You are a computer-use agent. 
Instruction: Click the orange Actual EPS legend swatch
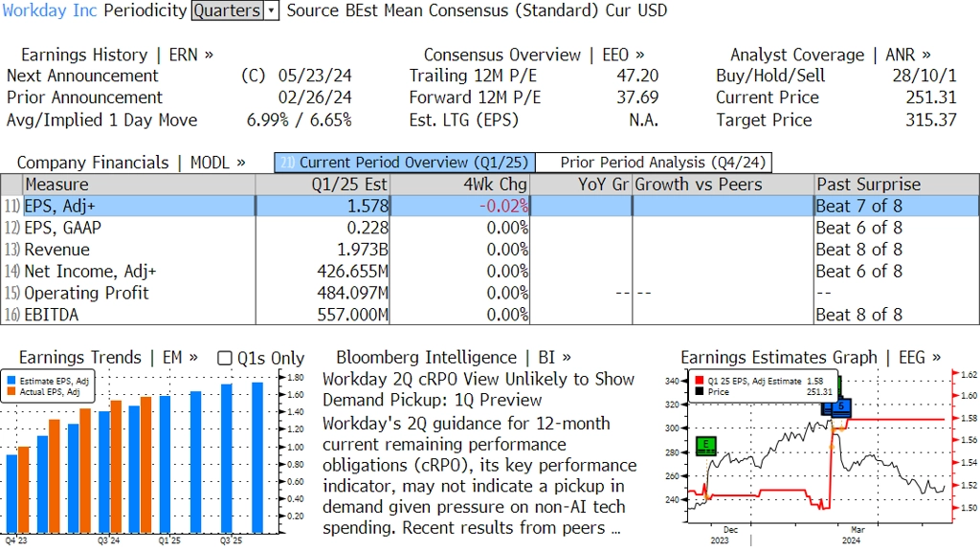point(11,391)
